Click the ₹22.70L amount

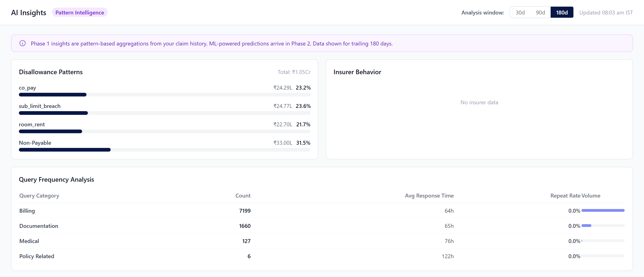(282, 124)
